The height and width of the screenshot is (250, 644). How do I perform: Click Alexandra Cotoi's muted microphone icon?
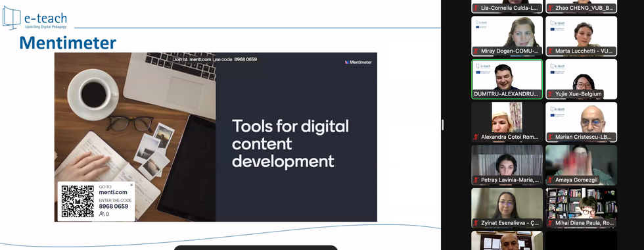(x=476, y=137)
